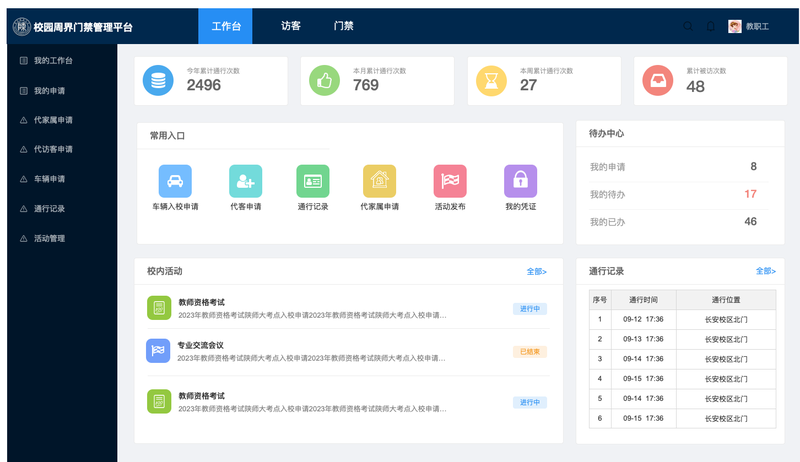Open 通行记录 ID card icon shortcut

(313, 181)
